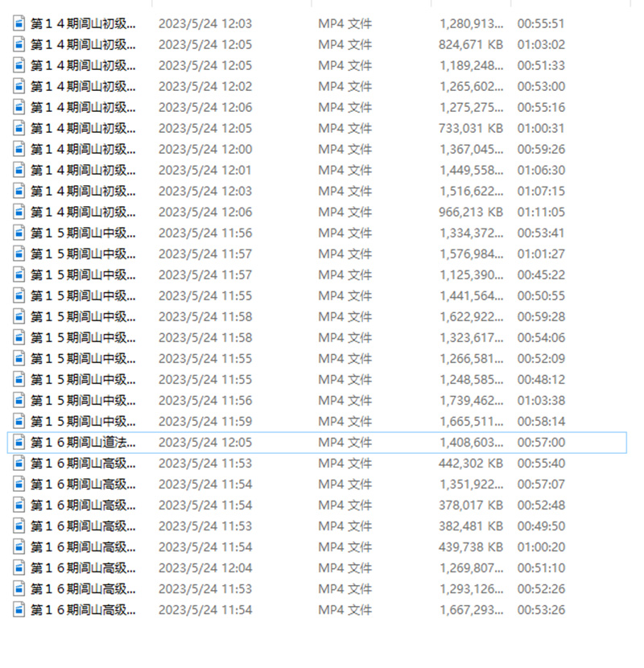Click the file icon of the 01:11:05 video

click(19, 212)
